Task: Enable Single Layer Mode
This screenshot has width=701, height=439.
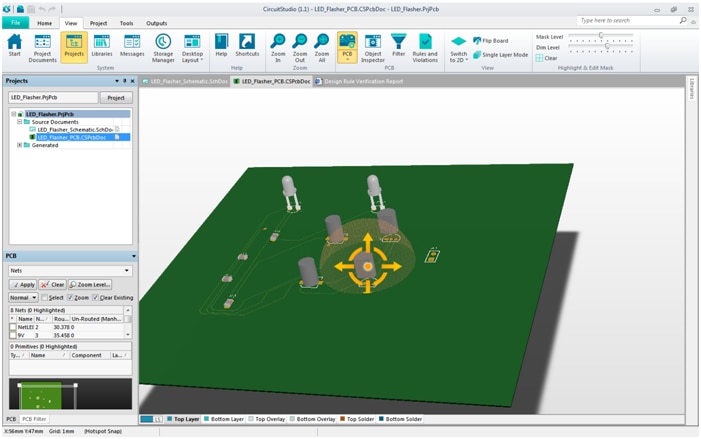Action: 478,55
